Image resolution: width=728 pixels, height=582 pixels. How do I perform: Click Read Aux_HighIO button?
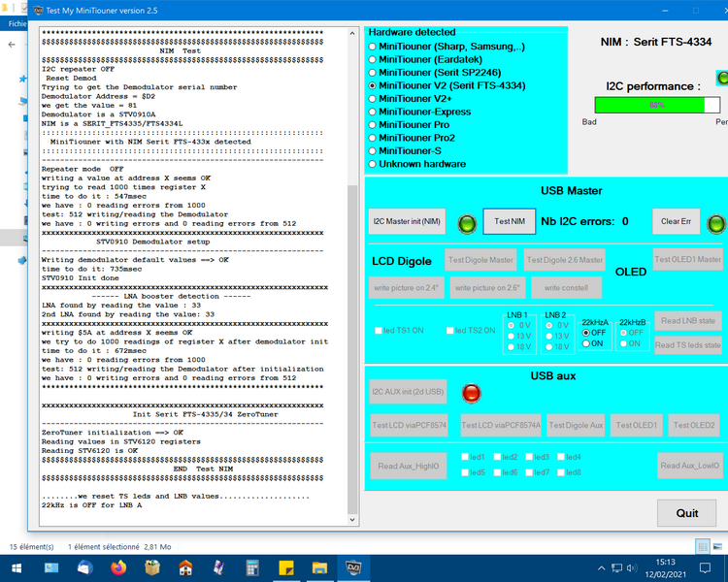pos(409,466)
